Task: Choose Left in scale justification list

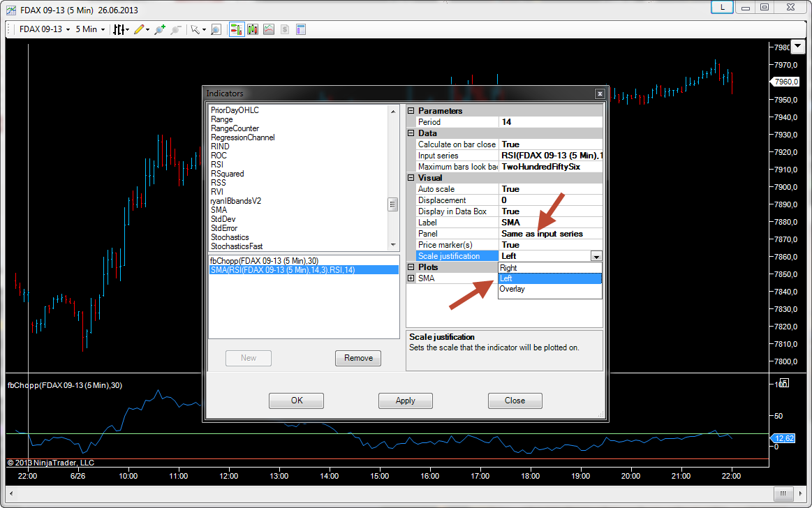Action: 550,278
